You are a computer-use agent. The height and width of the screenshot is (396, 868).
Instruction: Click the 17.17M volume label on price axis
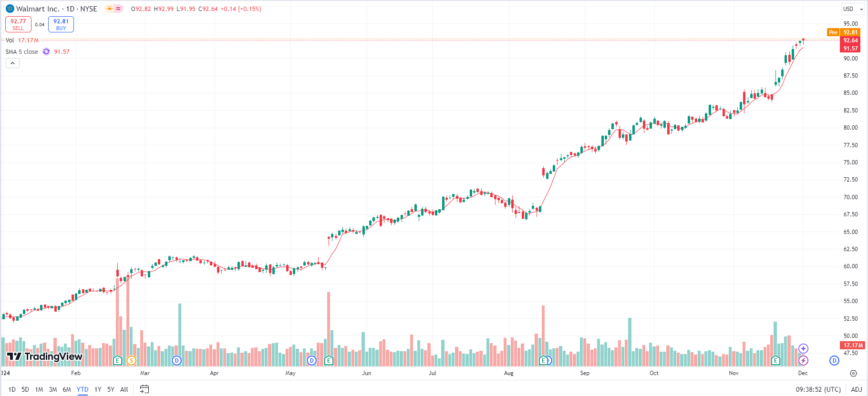tap(853, 345)
